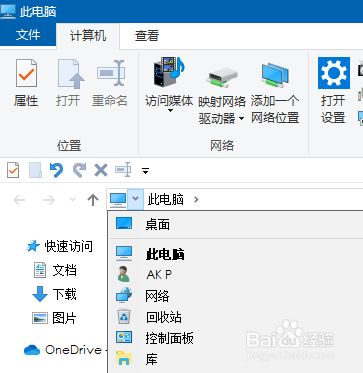Image resolution: width=363 pixels, height=373 pixels.
Task: Click the 桌面 desktop icon in dropdown
Action: [x=124, y=223]
